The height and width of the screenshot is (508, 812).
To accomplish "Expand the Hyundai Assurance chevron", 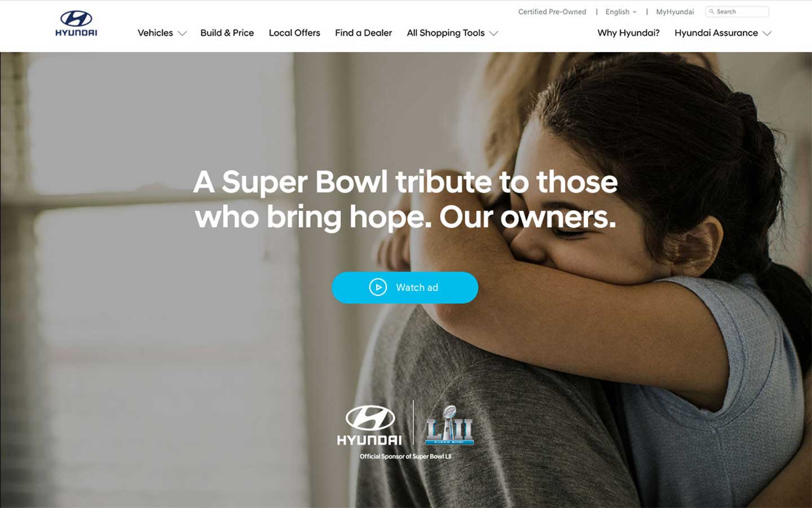I will tap(767, 33).
